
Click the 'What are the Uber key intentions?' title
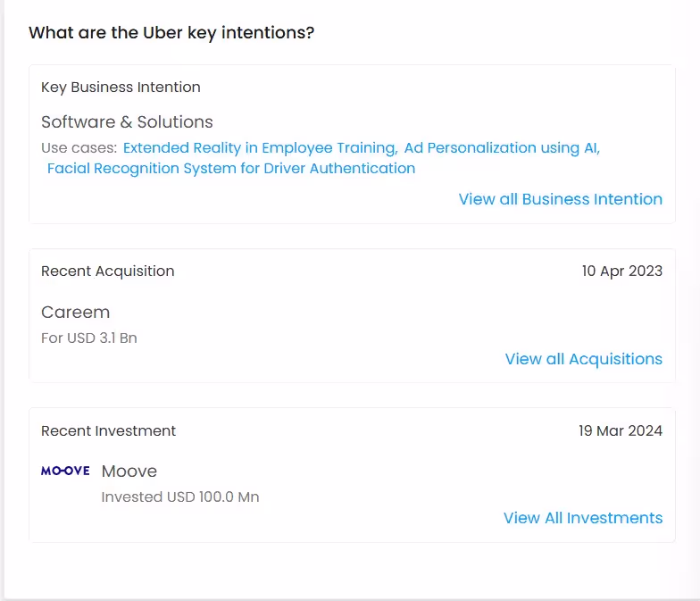point(171,32)
